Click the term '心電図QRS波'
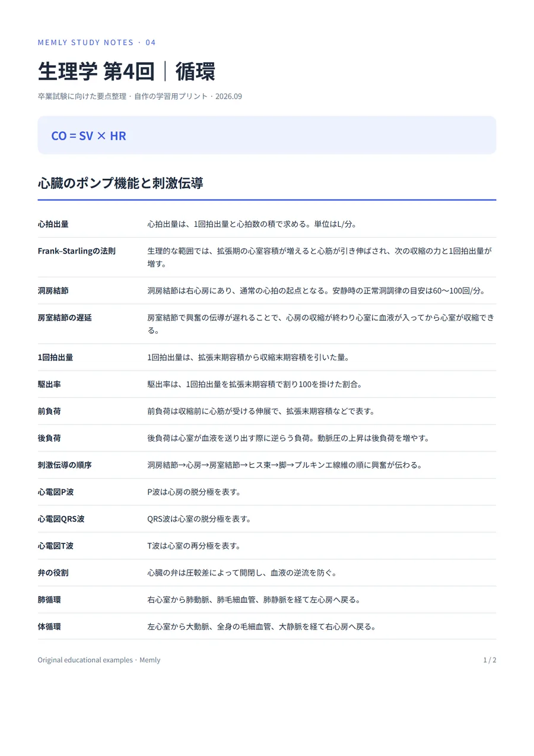Viewport: 534px width, 756px height. coord(61,518)
